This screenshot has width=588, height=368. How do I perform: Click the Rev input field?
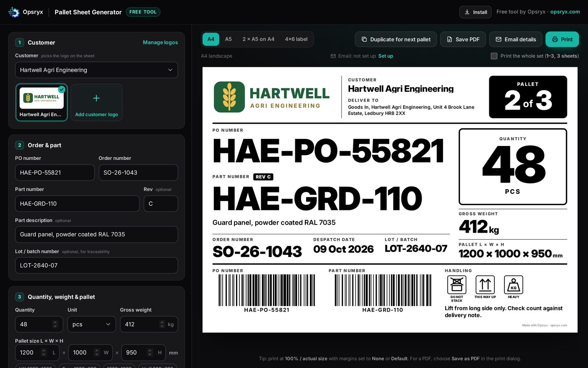click(x=161, y=204)
